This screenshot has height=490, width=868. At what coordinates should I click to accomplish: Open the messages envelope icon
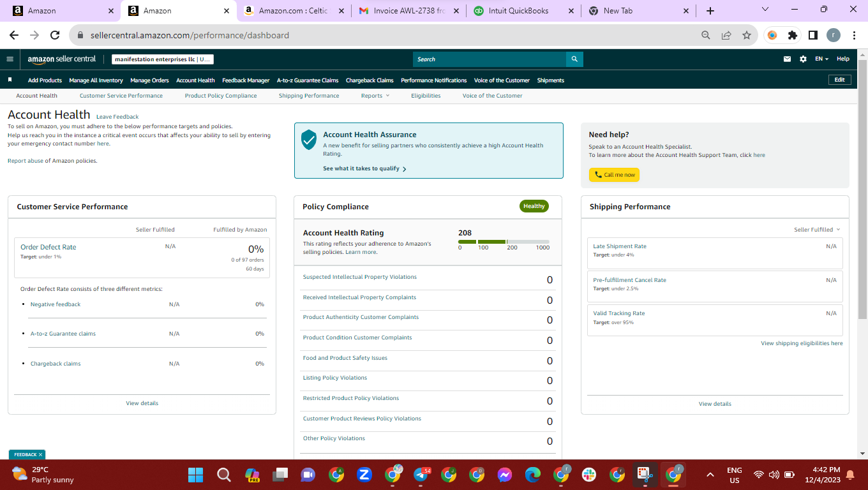click(787, 59)
